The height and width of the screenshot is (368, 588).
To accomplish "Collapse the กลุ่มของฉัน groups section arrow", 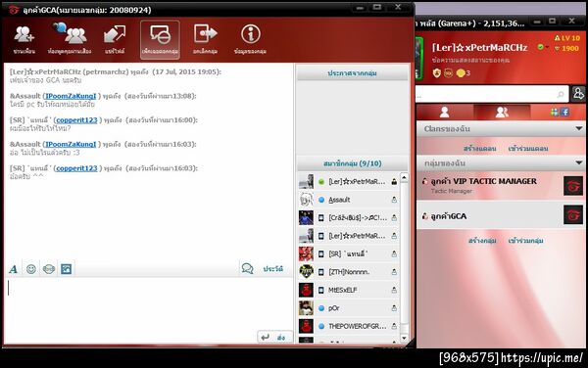I will pos(579,162).
